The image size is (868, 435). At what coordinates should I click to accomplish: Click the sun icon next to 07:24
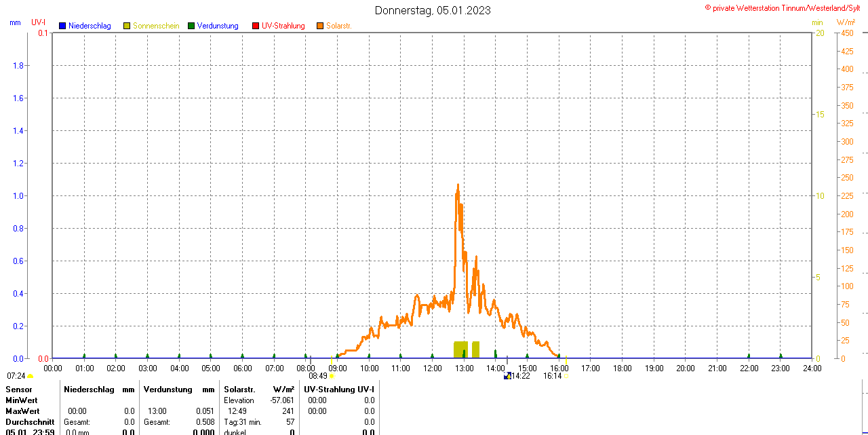coord(30,376)
